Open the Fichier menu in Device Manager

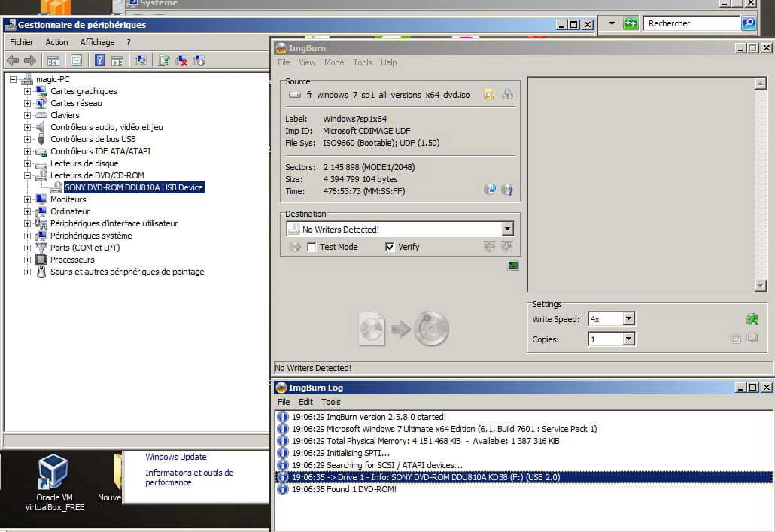[x=21, y=42]
